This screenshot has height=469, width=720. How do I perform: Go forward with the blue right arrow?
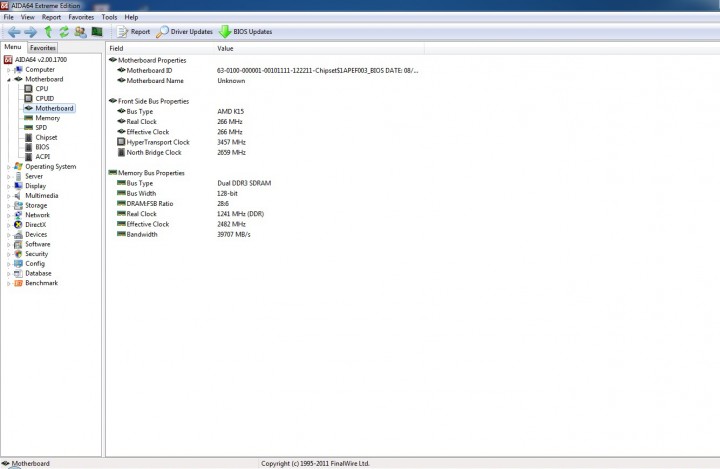coord(30,32)
